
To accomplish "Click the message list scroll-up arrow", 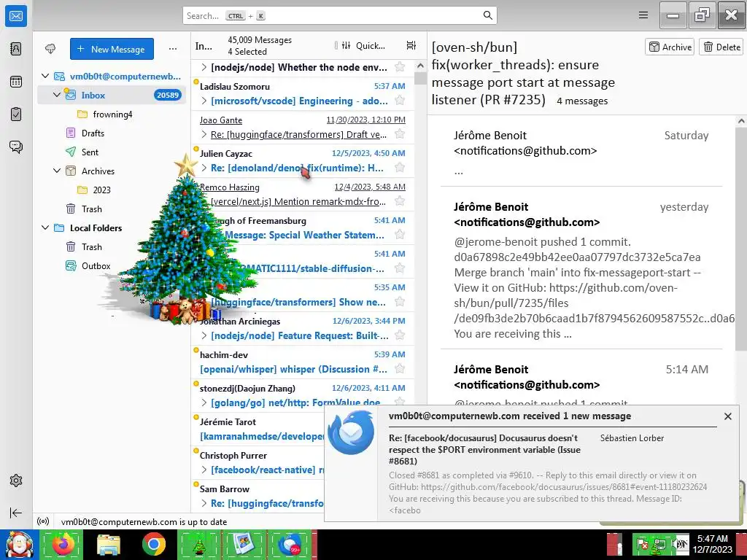I will [x=420, y=66].
